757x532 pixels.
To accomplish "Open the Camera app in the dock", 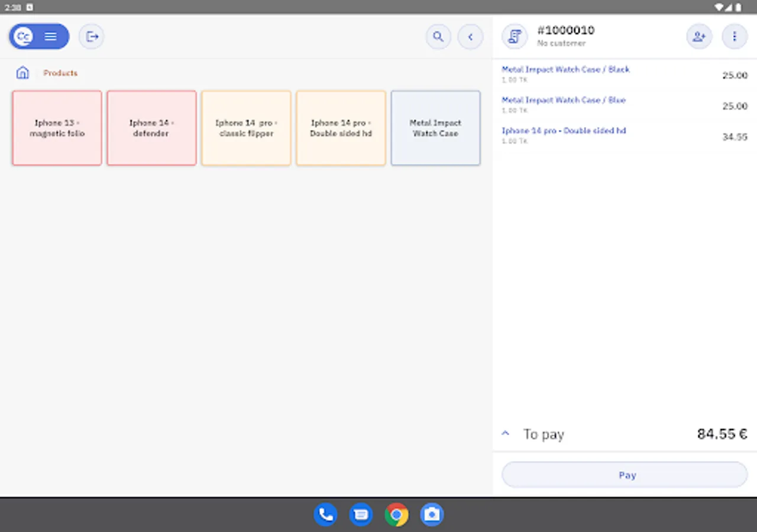I will 432,514.
